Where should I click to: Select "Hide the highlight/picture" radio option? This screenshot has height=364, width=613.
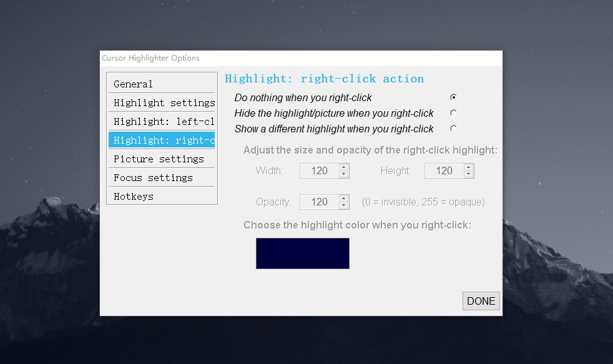(x=453, y=112)
